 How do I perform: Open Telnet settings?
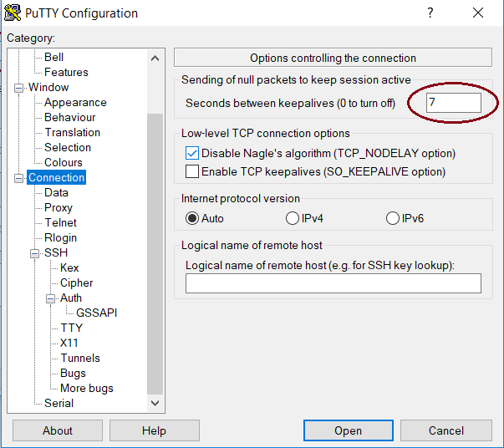(60, 222)
